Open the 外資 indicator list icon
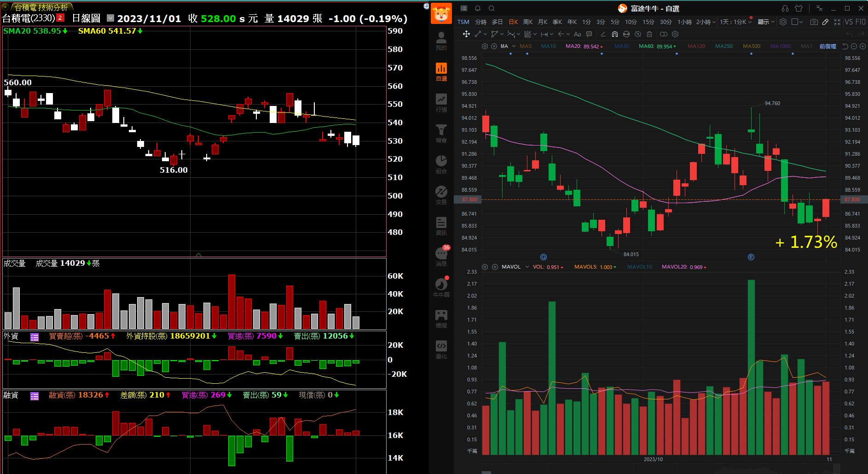 click(35, 337)
